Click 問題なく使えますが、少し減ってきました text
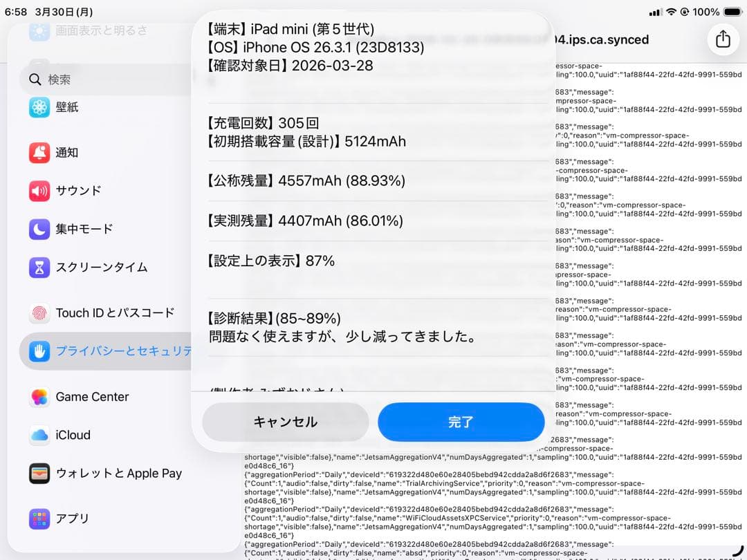 point(342,336)
